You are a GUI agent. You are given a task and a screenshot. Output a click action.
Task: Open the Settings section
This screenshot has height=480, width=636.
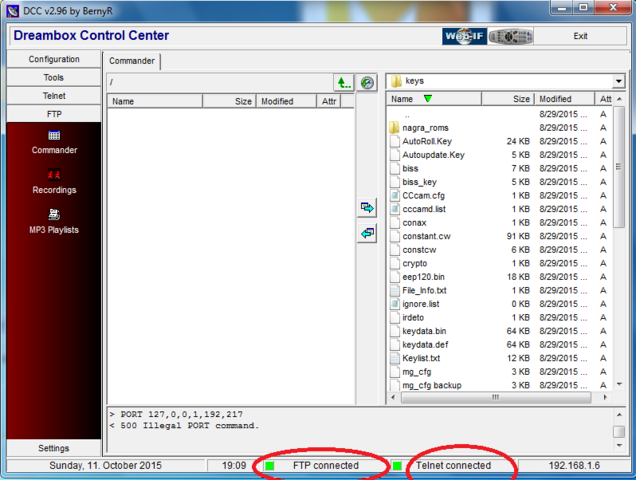54,448
